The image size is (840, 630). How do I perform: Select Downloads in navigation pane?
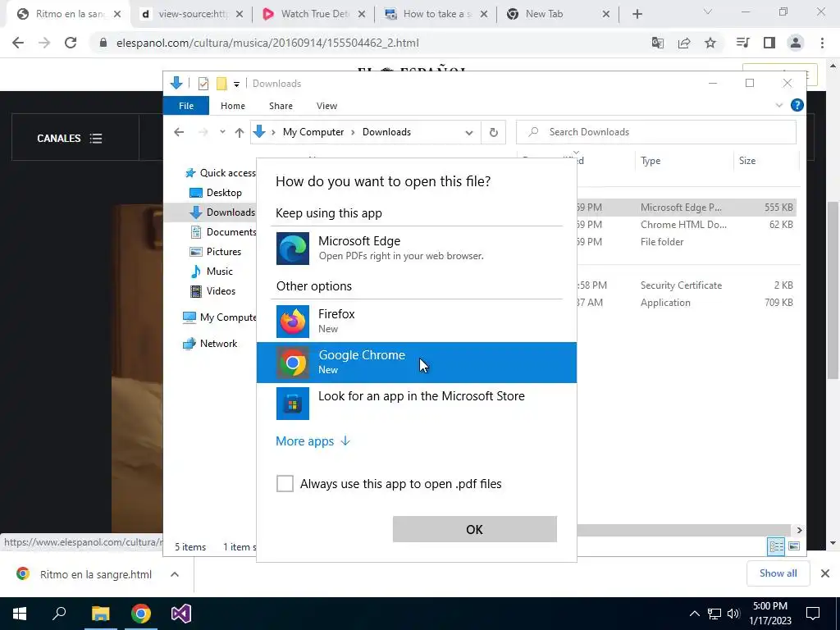(x=222, y=212)
